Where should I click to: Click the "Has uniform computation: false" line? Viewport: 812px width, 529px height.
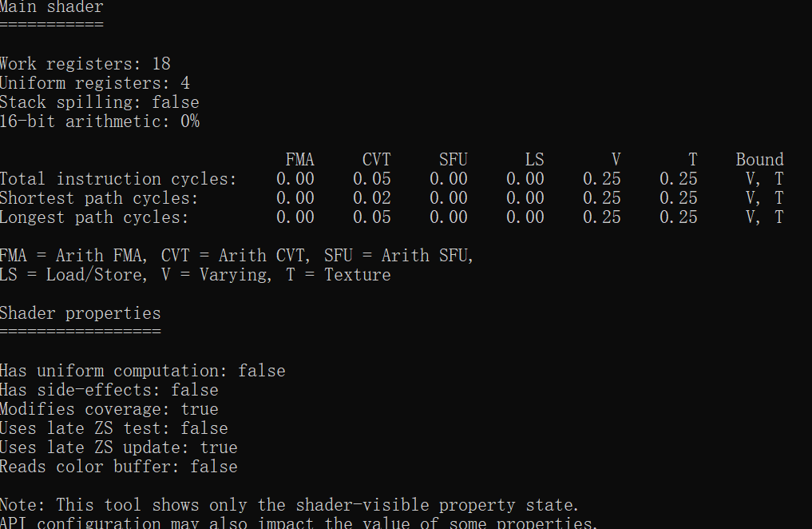tap(142, 371)
